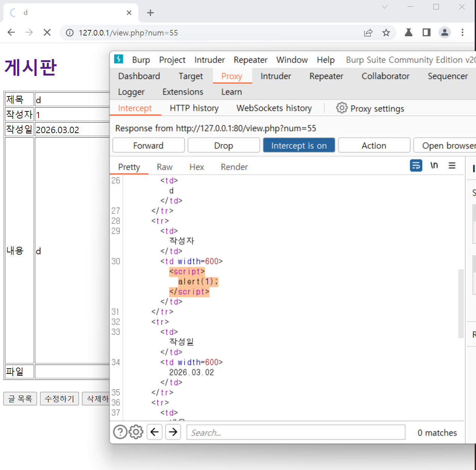Open the Repeater menu in the menu bar
This screenshot has width=476, height=470.
click(x=250, y=60)
